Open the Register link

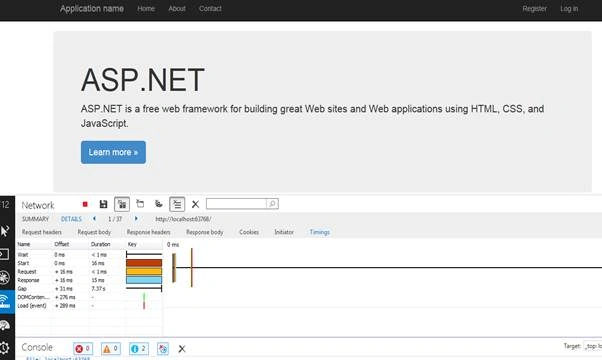534,8
